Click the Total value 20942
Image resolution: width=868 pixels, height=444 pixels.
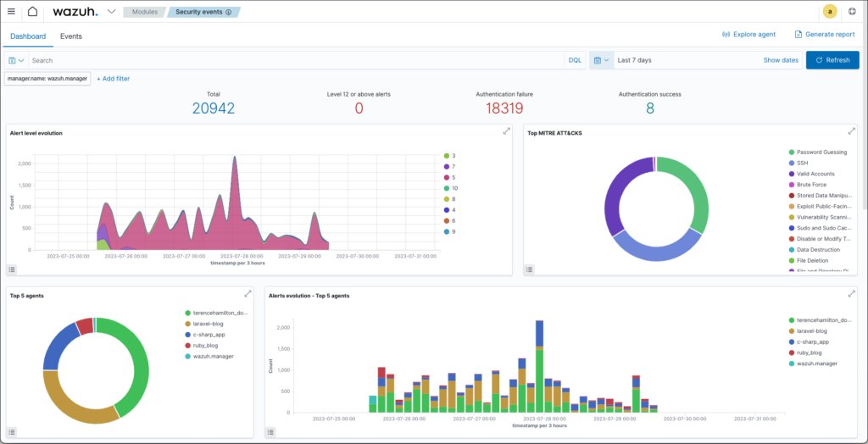point(213,108)
